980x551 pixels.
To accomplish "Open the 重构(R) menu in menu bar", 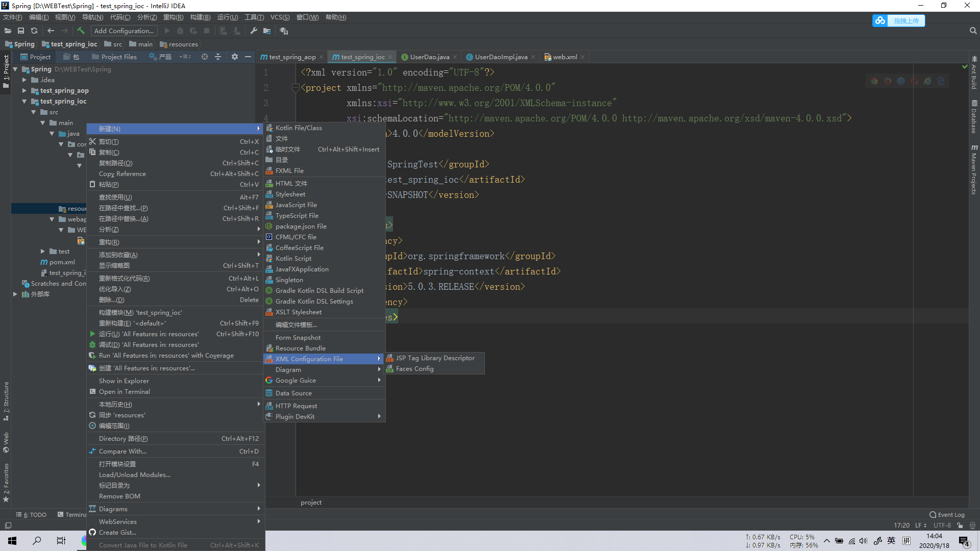I will click(174, 17).
